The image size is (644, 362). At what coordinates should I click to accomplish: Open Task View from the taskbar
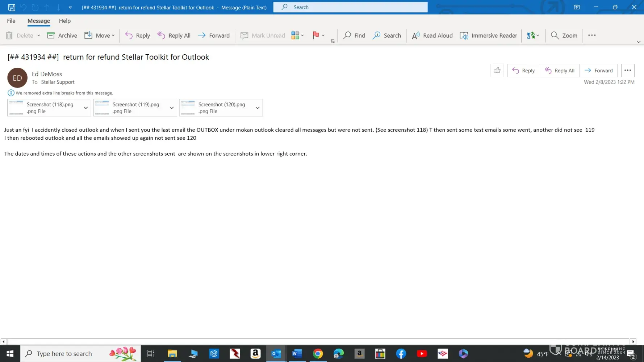tap(151, 354)
